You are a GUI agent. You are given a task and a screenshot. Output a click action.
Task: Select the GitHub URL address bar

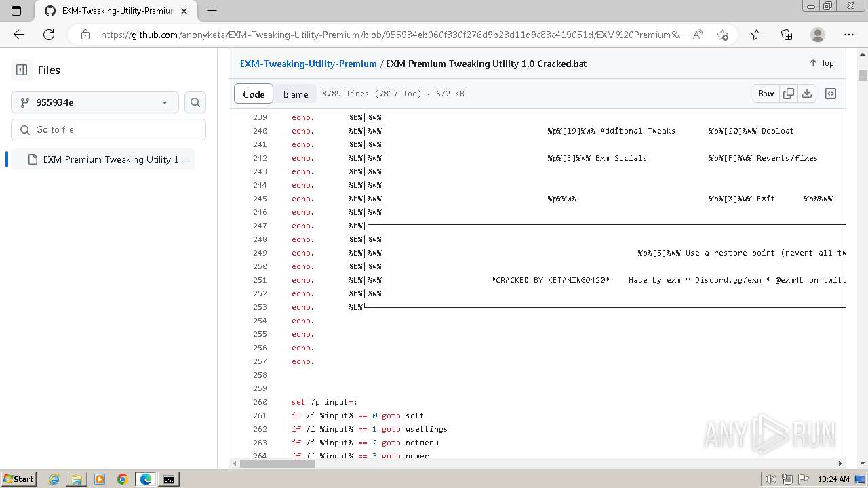coord(392,35)
